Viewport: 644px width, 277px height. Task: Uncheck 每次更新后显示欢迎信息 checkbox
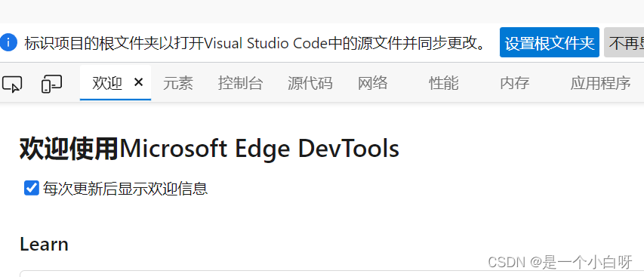click(x=31, y=188)
